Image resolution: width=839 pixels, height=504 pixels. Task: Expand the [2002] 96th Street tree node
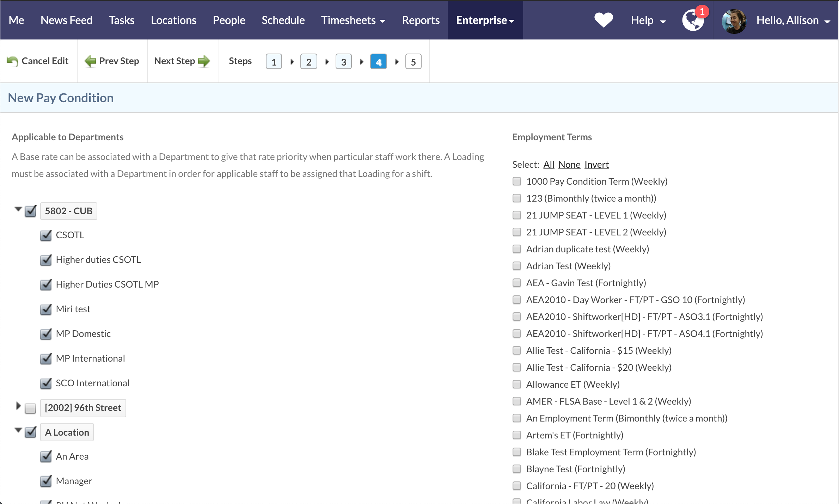click(18, 406)
